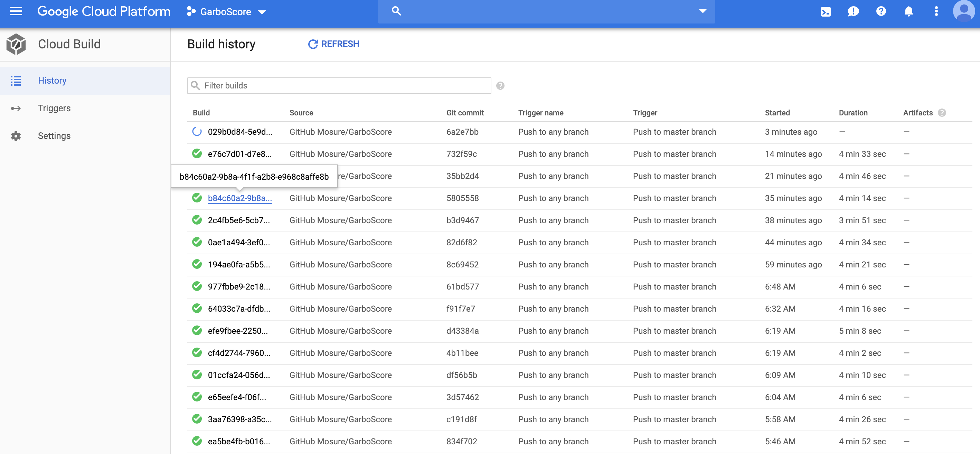Expand the search bar dropdown arrow
The width and height of the screenshot is (980, 454).
tap(702, 11)
